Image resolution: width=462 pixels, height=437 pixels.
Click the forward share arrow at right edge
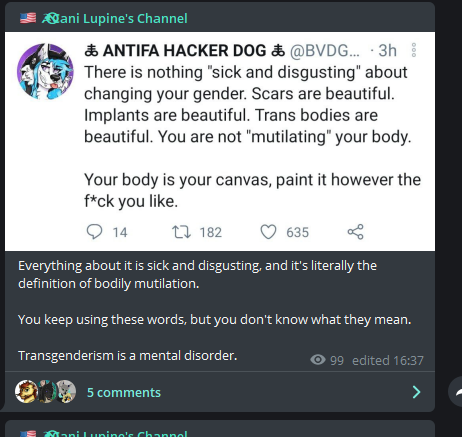(456, 392)
